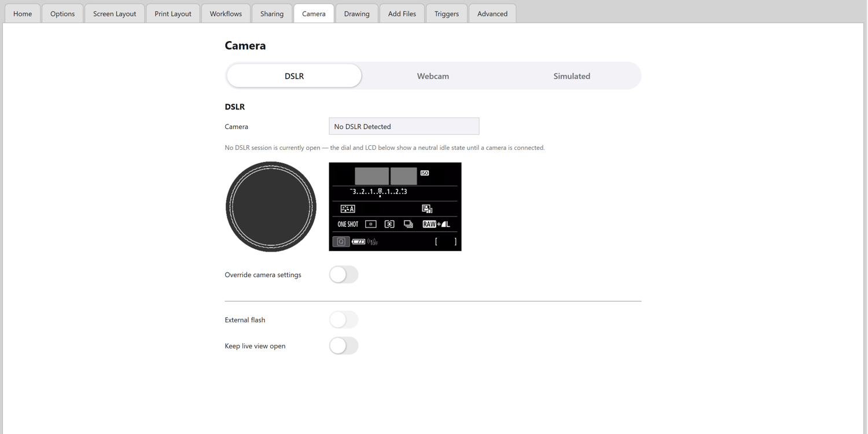Choose the Simulated camera option

(x=572, y=76)
